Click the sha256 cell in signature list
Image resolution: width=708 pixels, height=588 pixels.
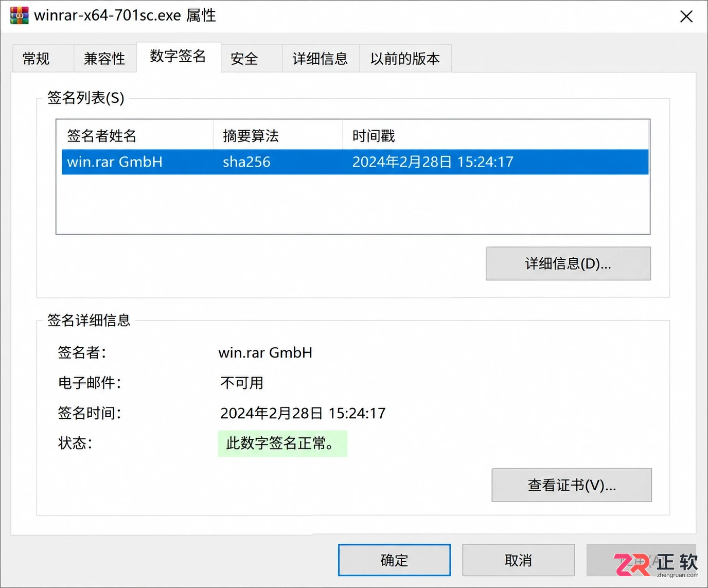[x=246, y=162]
